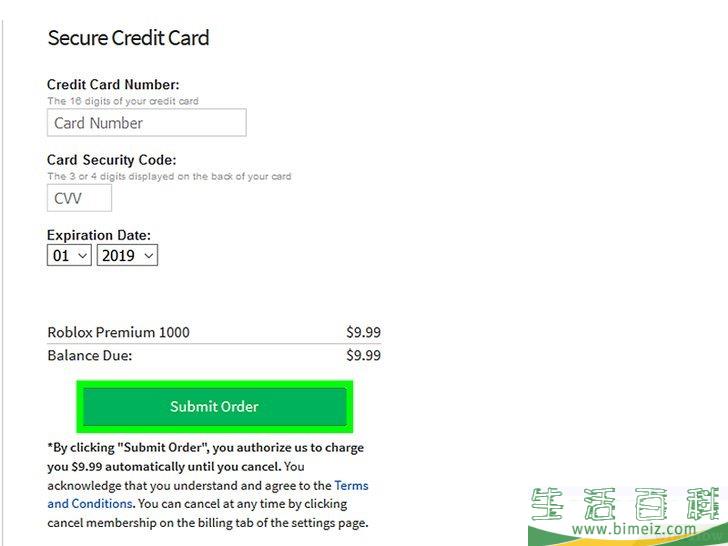
Task: Click the green Submit Order button
Action: tap(214, 407)
